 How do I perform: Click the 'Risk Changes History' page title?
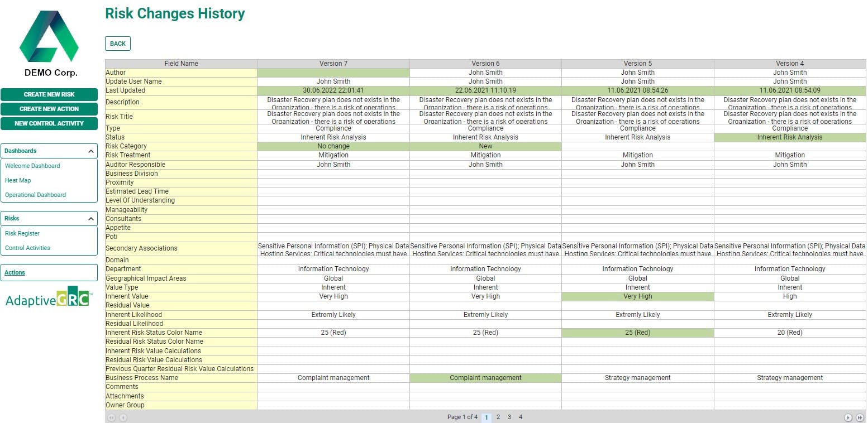(x=175, y=13)
